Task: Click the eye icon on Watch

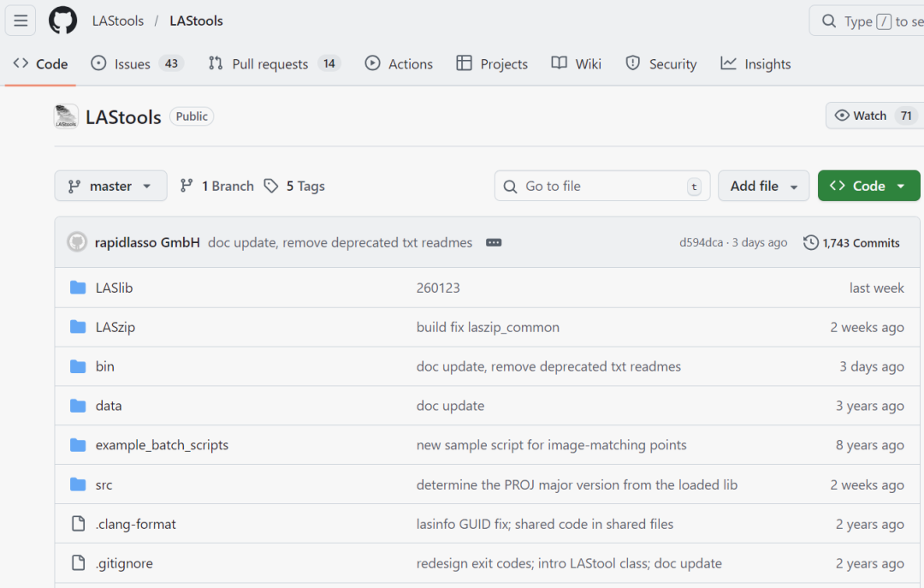Action: (842, 116)
